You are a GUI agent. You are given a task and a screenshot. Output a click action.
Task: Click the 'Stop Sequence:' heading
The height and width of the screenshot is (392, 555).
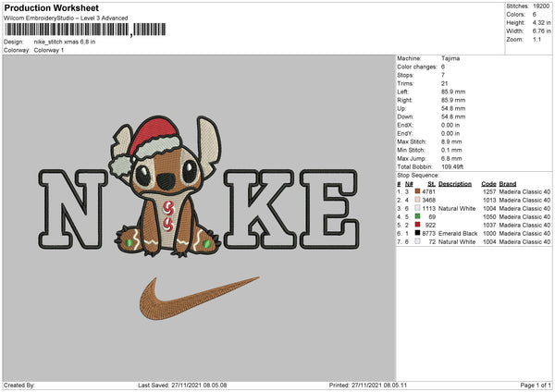[418, 176]
